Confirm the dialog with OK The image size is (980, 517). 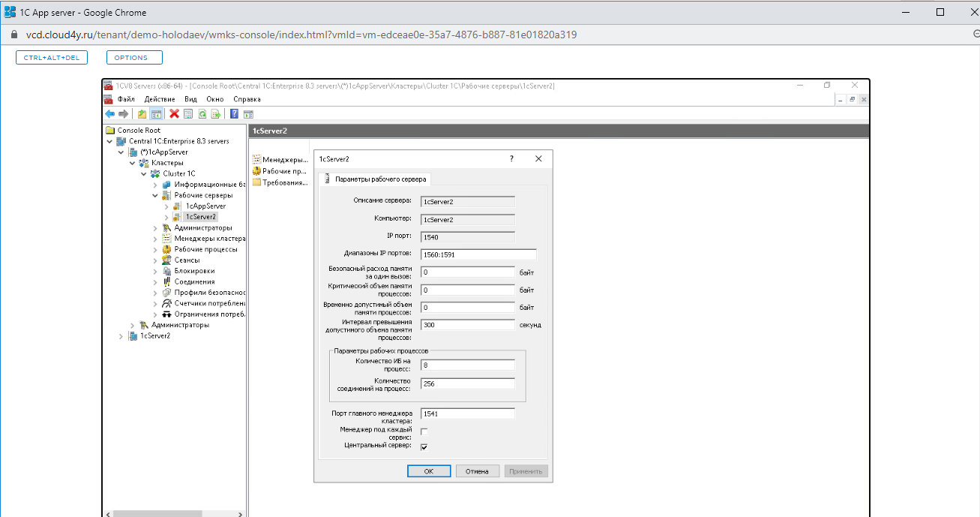[428, 471]
